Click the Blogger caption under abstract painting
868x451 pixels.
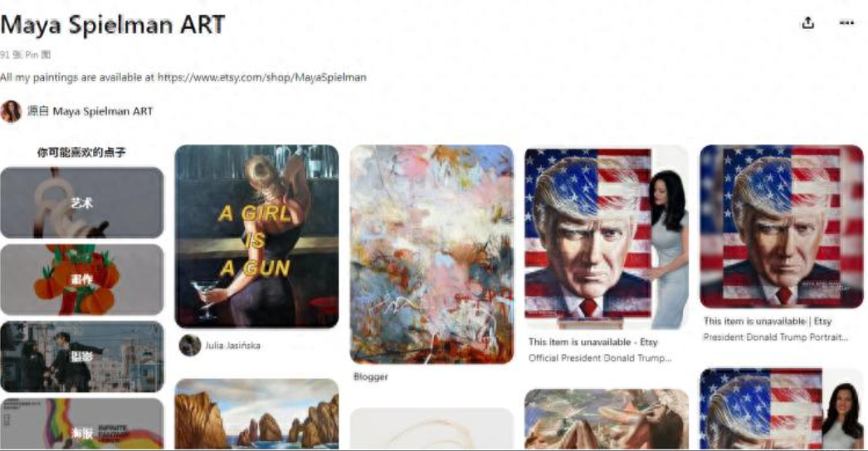pos(371,377)
